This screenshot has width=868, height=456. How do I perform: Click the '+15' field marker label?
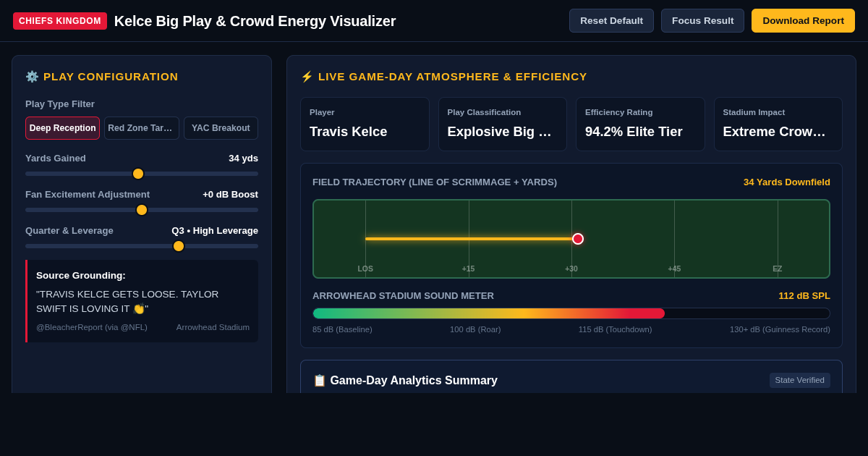click(x=469, y=269)
